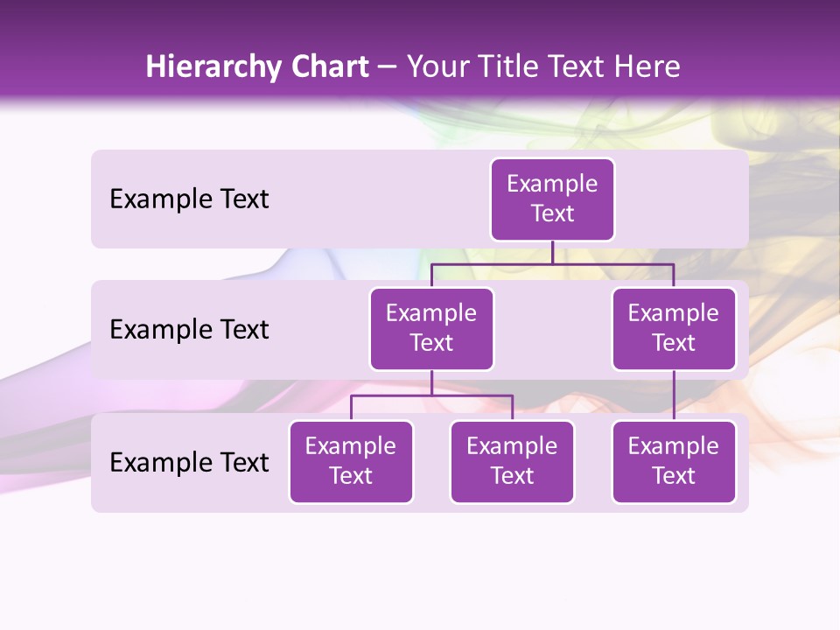Select the right purple box in the second level
The width and height of the screenshot is (840, 630).
[674, 328]
